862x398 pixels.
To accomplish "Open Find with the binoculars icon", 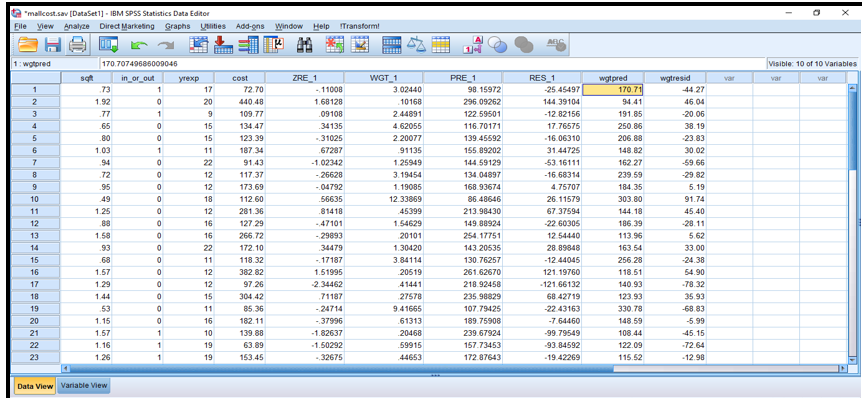I will coord(304,45).
